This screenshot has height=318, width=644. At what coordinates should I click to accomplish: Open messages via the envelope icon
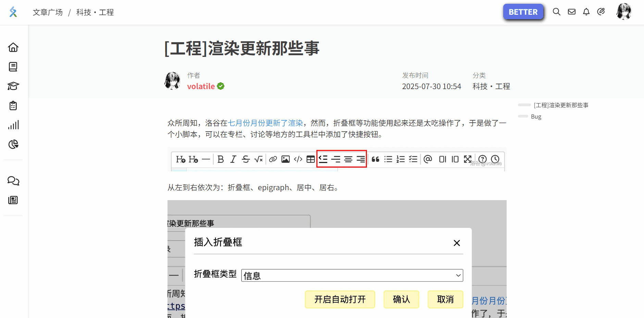[572, 12]
